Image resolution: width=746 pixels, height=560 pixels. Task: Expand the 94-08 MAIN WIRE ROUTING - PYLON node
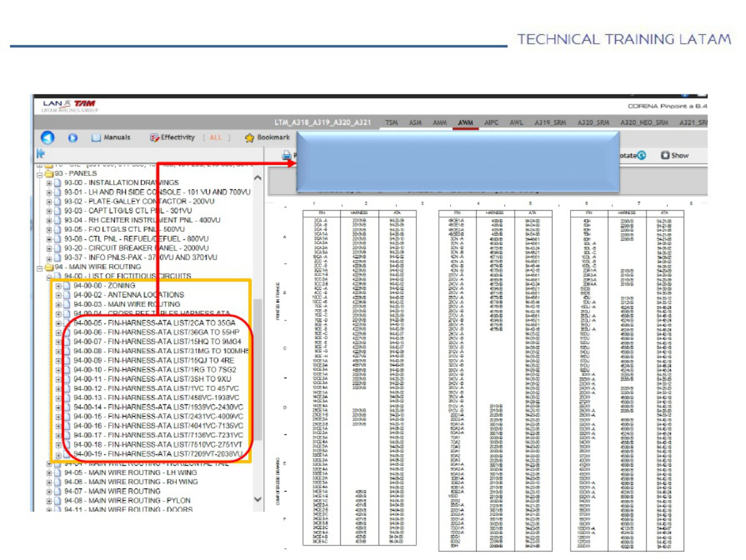coord(49,501)
